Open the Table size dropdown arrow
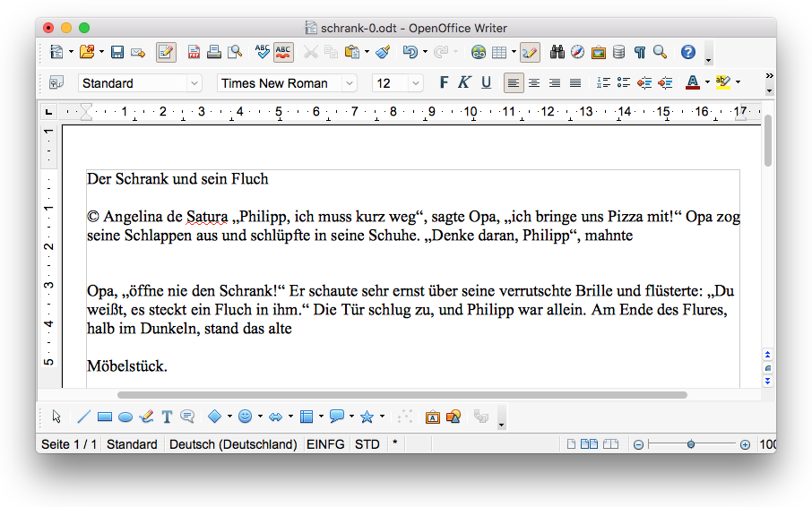Viewport: 812px width, 507px height. (x=514, y=52)
